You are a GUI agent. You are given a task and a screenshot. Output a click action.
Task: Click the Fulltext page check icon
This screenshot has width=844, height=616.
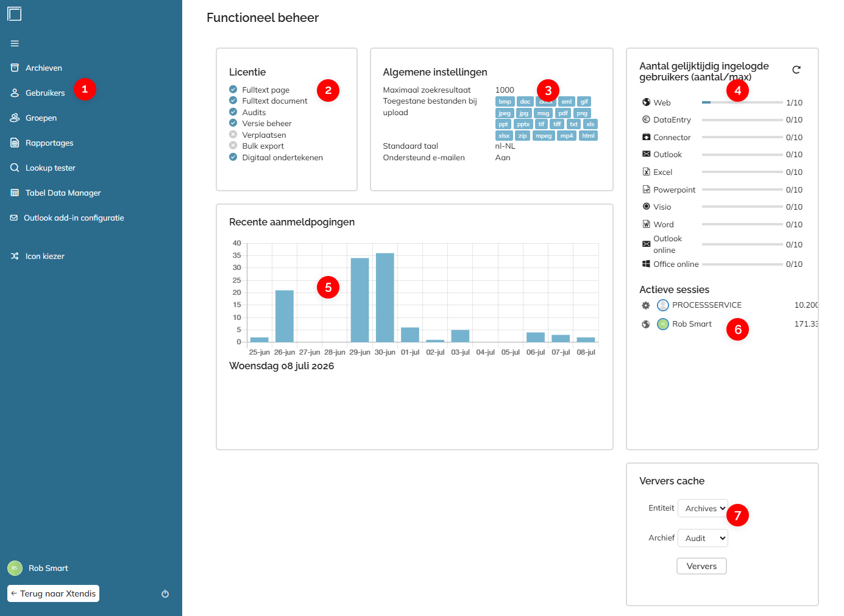pyautogui.click(x=233, y=90)
